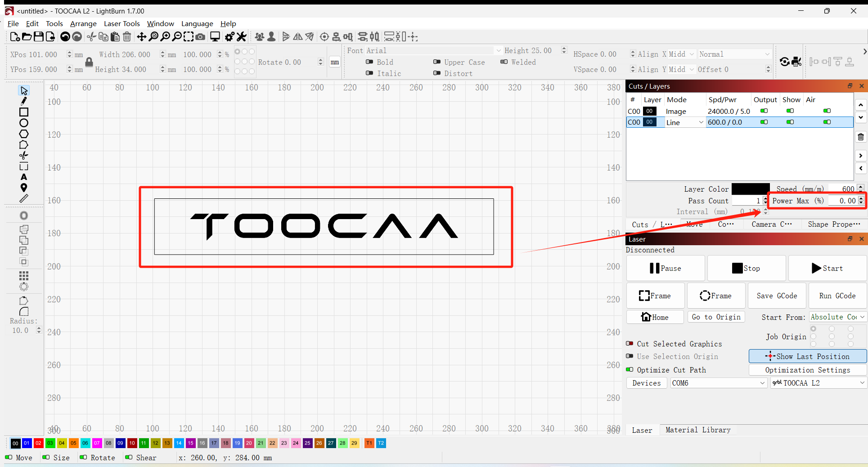The image size is (868, 467).
Task: Select the Polygon hexagon tool
Action: pos(24,134)
